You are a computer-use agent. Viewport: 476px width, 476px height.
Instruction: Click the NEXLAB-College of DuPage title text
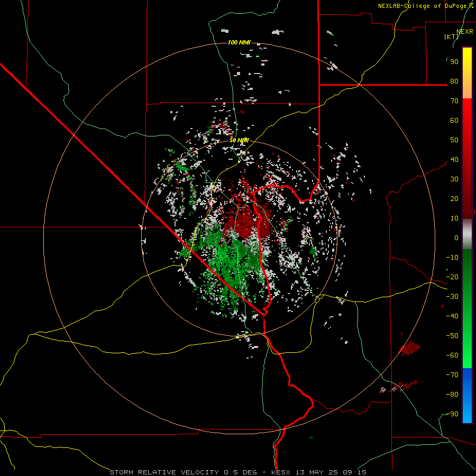click(x=425, y=6)
